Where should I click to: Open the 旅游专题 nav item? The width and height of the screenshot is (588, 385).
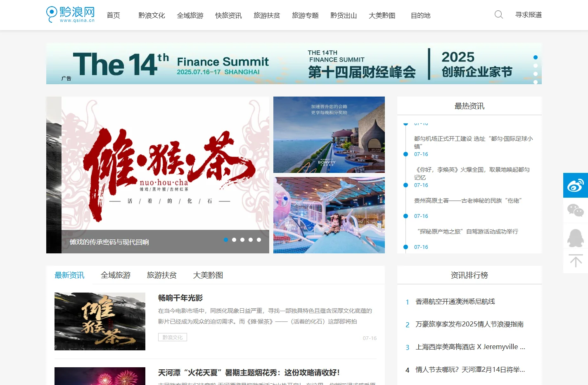(x=305, y=15)
